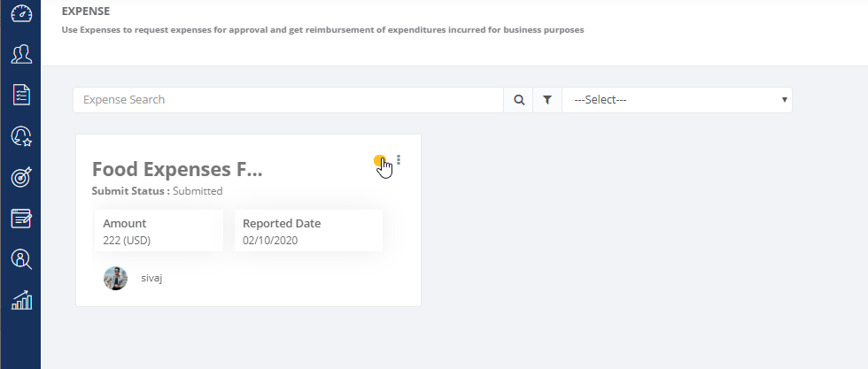Click the checklist document sidebar icon

click(20, 95)
